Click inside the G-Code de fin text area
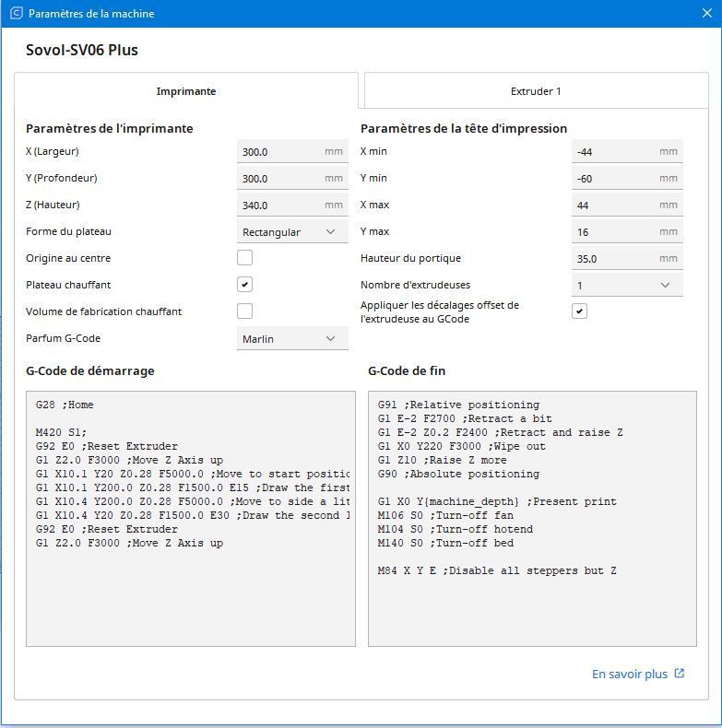 (x=532, y=519)
